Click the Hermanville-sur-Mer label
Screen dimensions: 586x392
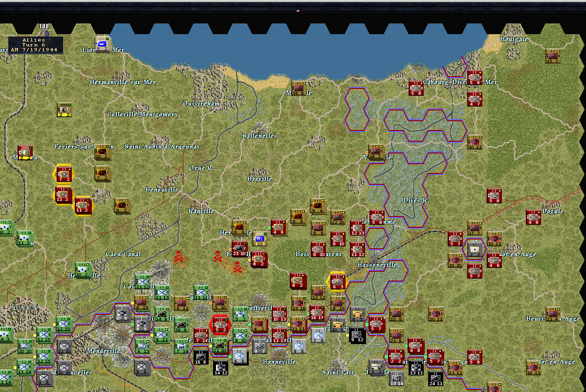123,82
